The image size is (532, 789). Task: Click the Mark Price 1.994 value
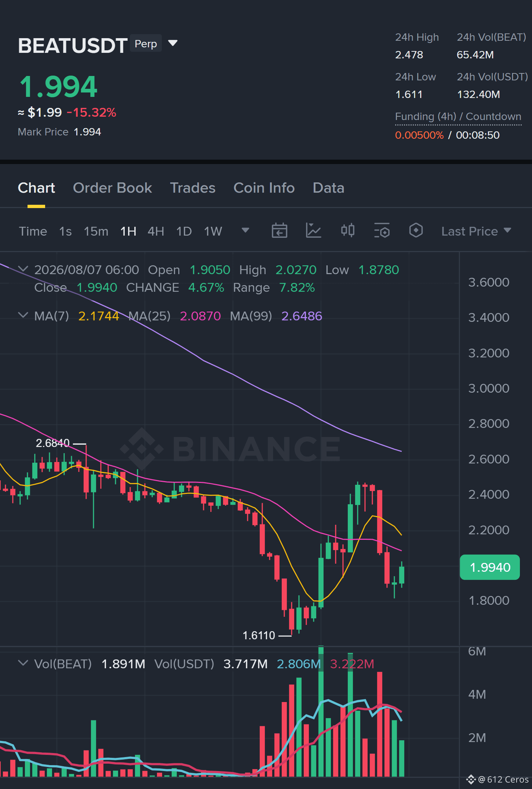click(x=87, y=132)
